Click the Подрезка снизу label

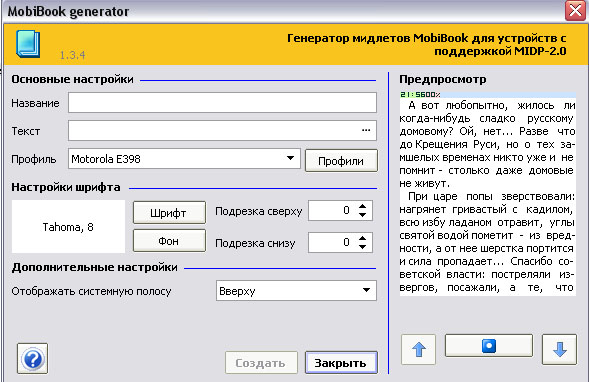pos(255,243)
